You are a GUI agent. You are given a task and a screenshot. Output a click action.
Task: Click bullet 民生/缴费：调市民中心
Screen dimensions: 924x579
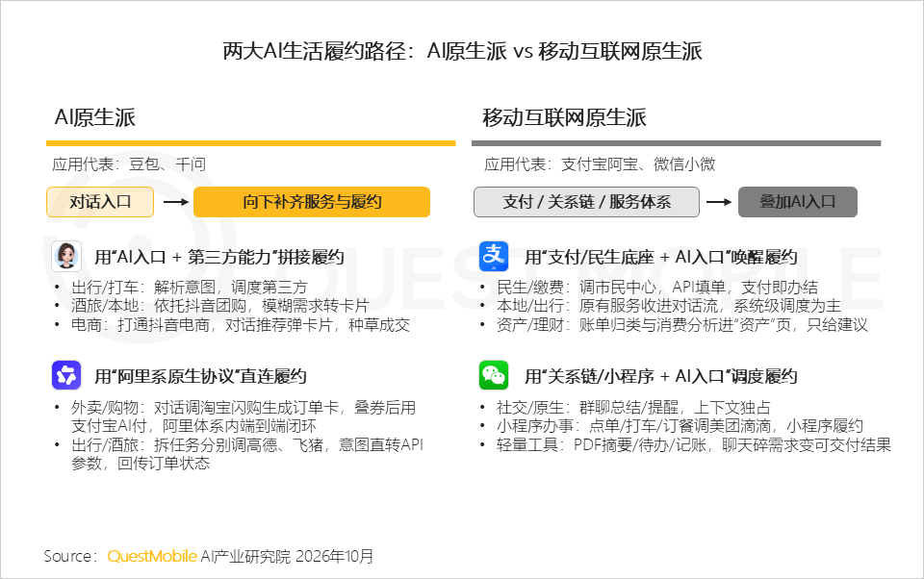pos(657,288)
